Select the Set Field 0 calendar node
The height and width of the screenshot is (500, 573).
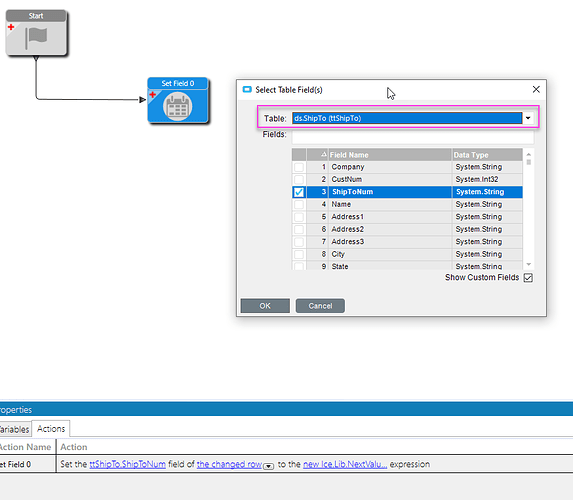[178, 106]
